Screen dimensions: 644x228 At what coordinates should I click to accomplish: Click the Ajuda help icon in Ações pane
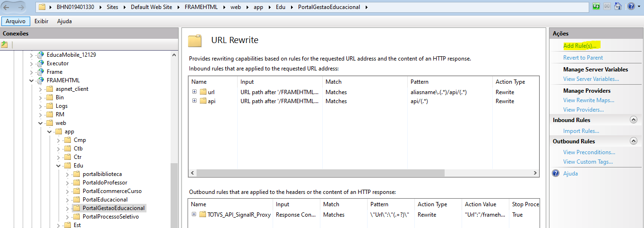[556, 174]
